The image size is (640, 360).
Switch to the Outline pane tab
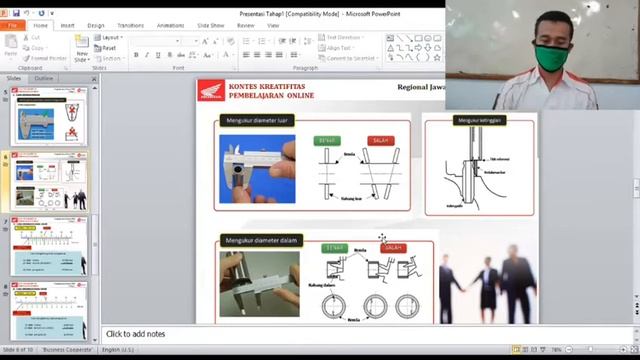[44, 78]
